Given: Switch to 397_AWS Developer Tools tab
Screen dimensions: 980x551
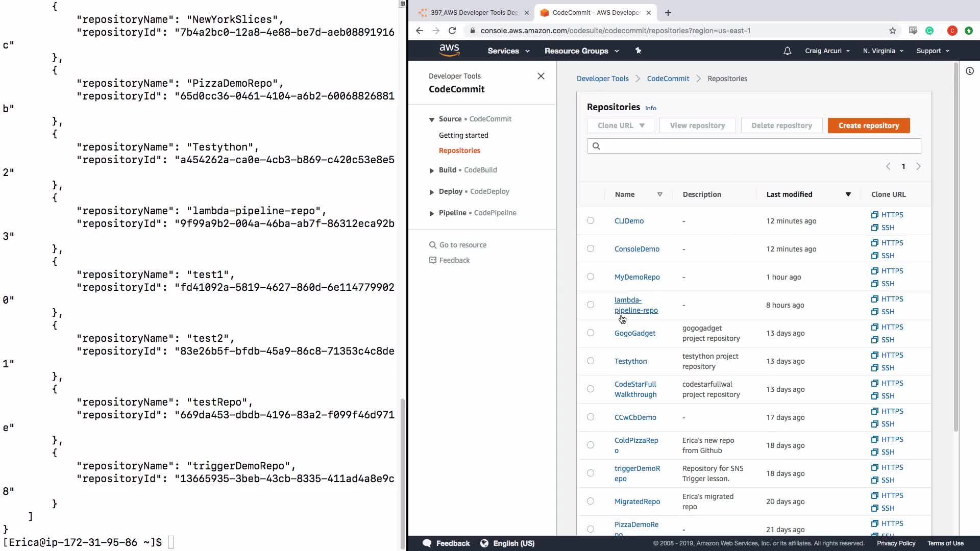Looking at the screenshot, I should click(x=473, y=13).
